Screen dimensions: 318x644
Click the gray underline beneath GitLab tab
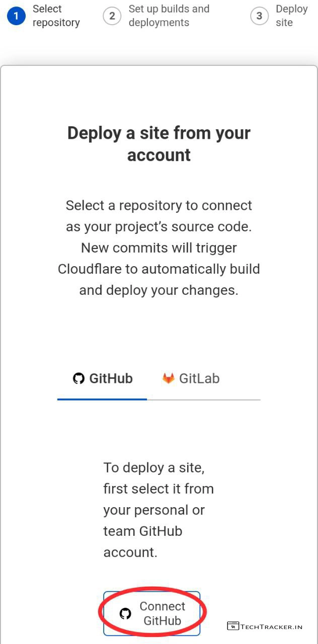pos(204,400)
